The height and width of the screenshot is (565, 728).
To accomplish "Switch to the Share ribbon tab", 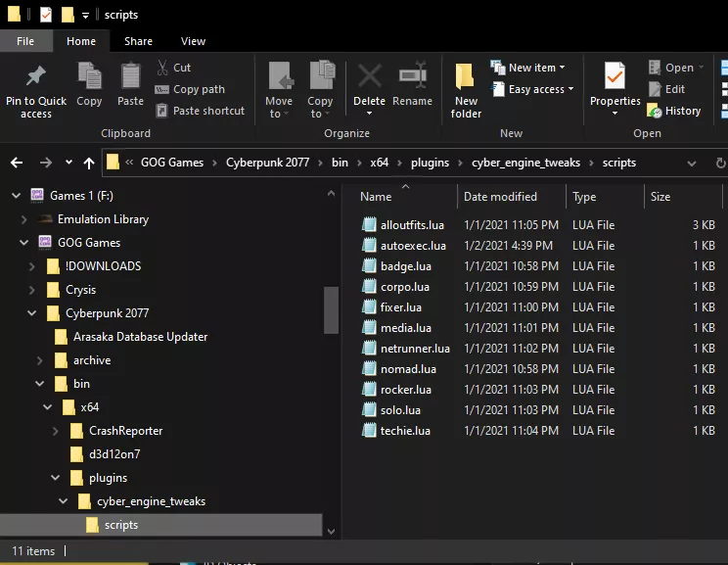I will coord(138,41).
